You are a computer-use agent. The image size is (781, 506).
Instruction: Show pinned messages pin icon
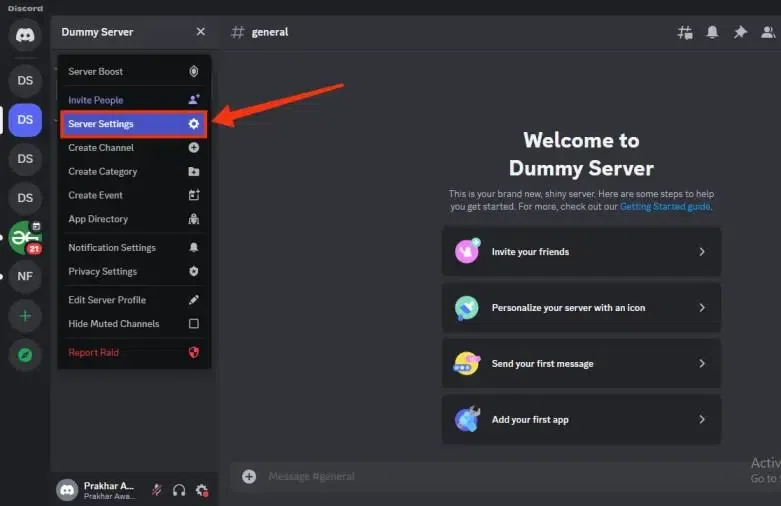tap(740, 32)
